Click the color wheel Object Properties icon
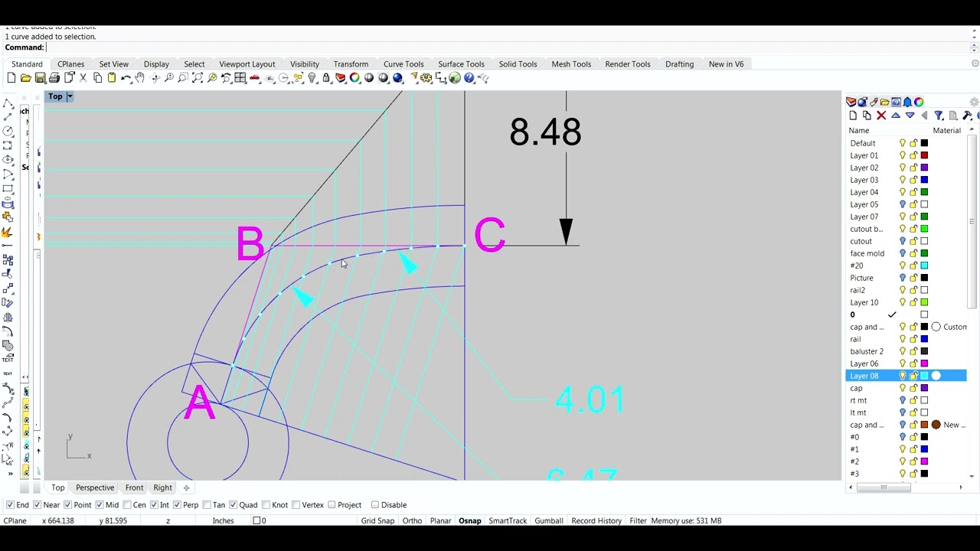 coord(354,78)
